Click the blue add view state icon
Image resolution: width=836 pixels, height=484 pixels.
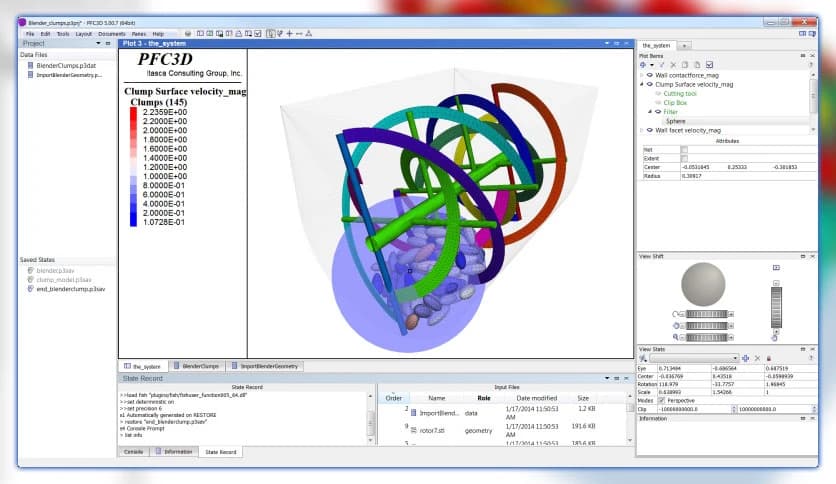click(745, 358)
